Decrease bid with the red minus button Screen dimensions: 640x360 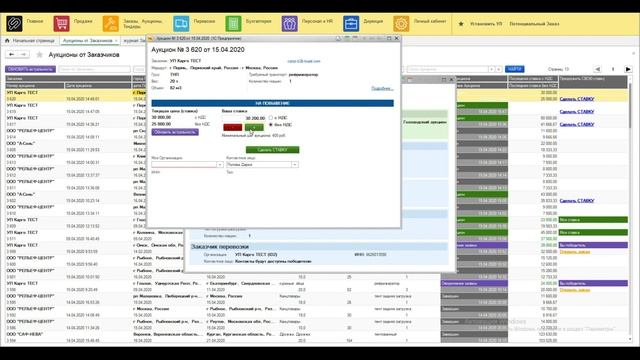[x=233, y=127]
